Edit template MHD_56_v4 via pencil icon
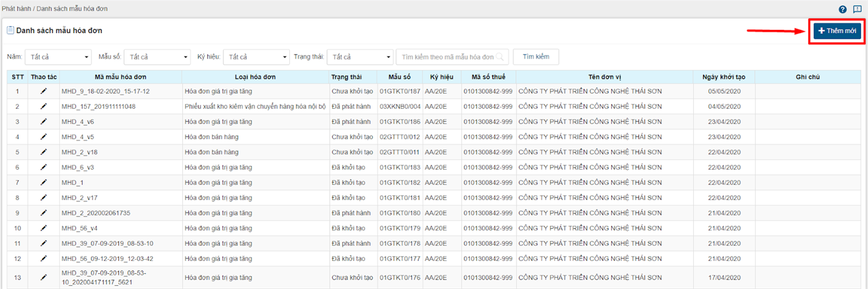Image resolution: width=868 pixels, height=289 pixels. (43, 229)
